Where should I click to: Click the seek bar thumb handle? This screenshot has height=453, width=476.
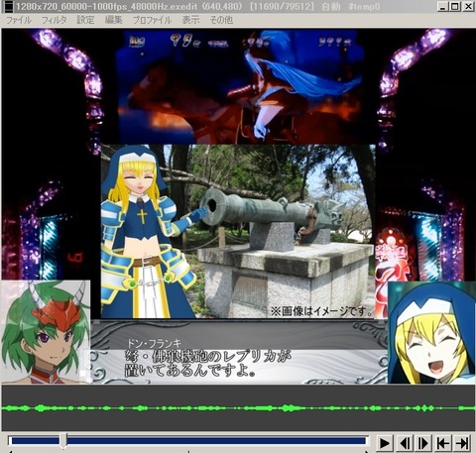pyautogui.click(x=63, y=440)
